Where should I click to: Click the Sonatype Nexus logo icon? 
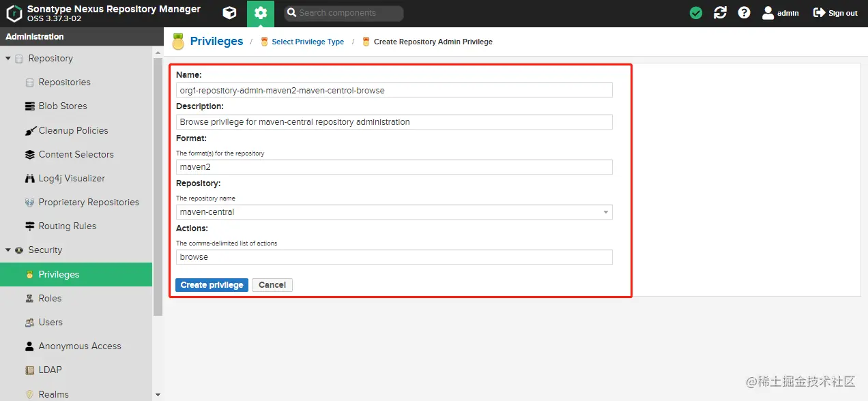(x=14, y=13)
